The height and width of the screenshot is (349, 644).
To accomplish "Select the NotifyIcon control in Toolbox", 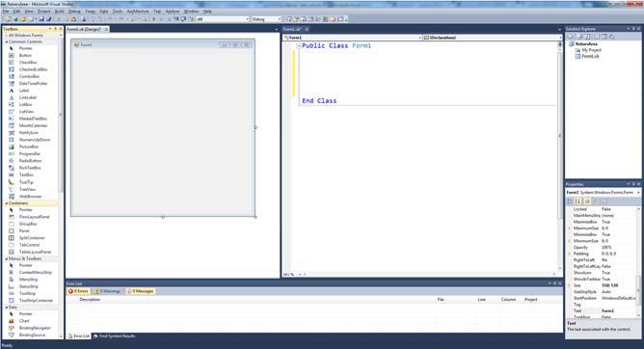I will pyautogui.click(x=28, y=133).
